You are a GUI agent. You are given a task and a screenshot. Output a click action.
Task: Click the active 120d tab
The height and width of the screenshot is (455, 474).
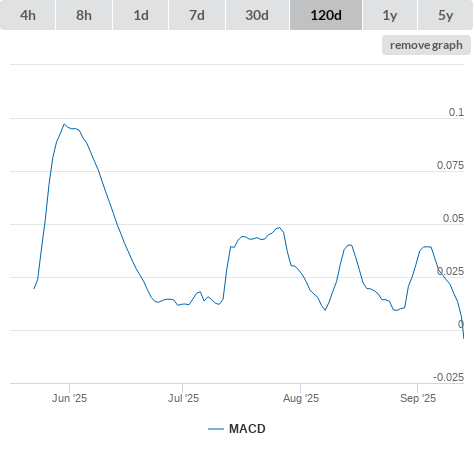pyautogui.click(x=326, y=15)
